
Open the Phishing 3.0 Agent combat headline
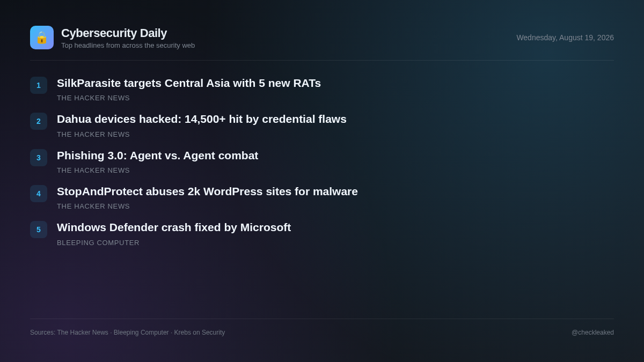pos(158,156)
